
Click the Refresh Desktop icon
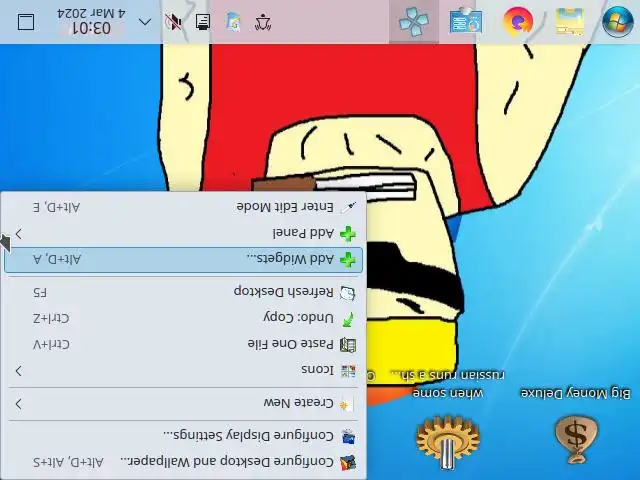coord(348,293)
